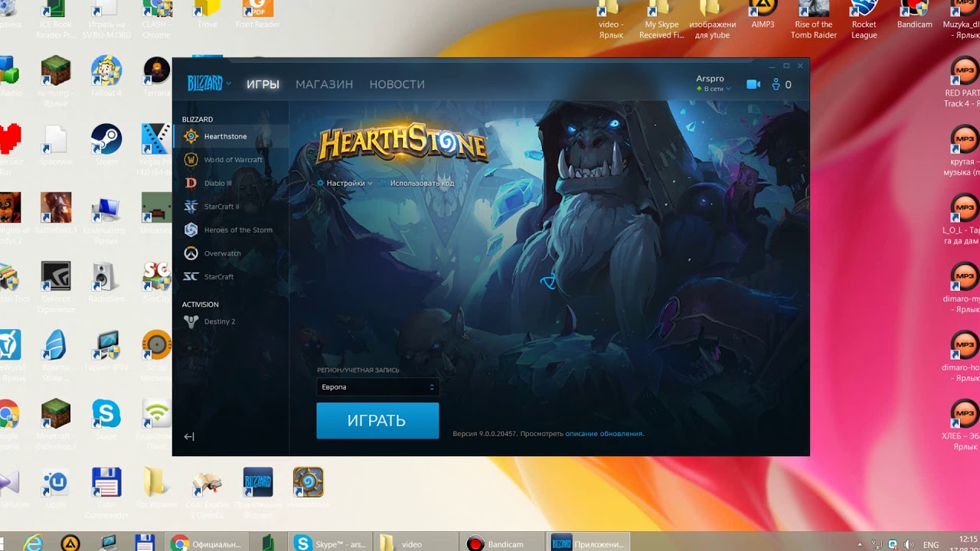Open Steam desktop shortcut
This screenshot has height=551, width=980.
pyautogui.click(x=106, y=145)
